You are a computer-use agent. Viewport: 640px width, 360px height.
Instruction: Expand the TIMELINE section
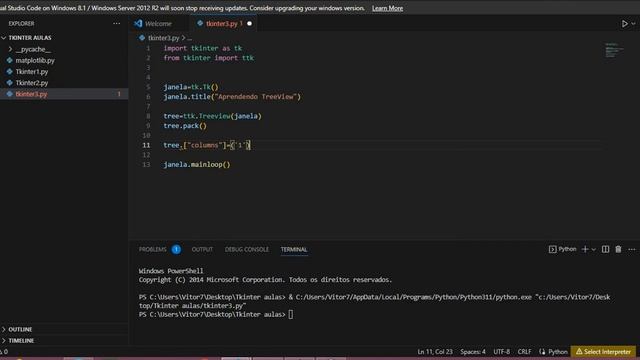click(x=21, y=340)
